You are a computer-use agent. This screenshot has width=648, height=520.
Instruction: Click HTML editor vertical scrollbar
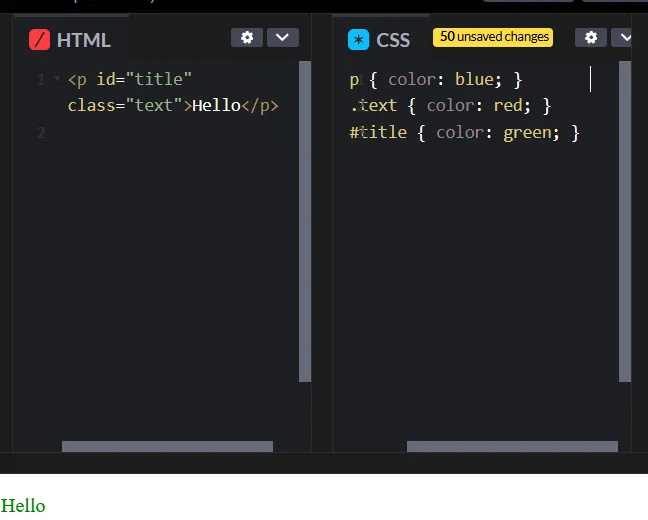pyautogui.click(x=305, y=222)
